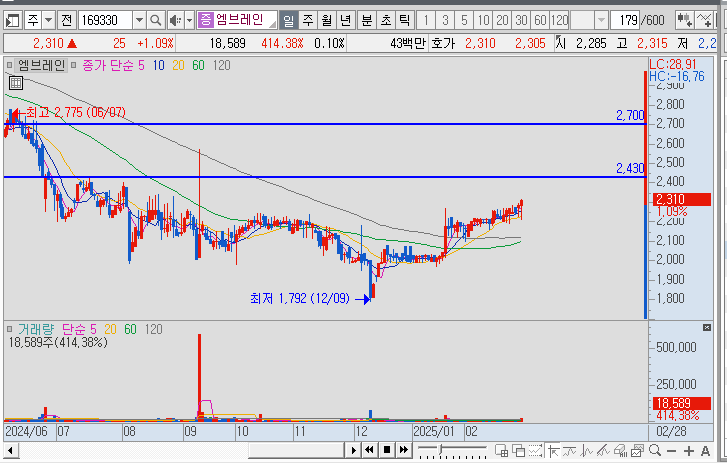Image resolution: width=727 pixels, height=463 pixels.
Task: Click the overlapping windows icon
Action: 518,450
